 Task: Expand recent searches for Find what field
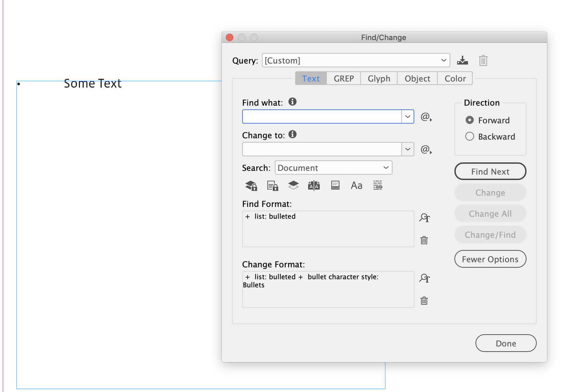click(407, 117)
